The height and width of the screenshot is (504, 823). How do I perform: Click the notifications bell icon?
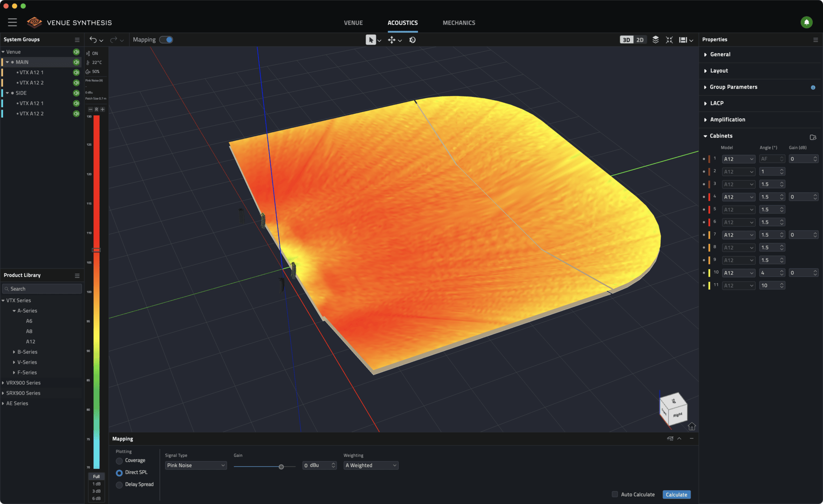pos(806,22)
